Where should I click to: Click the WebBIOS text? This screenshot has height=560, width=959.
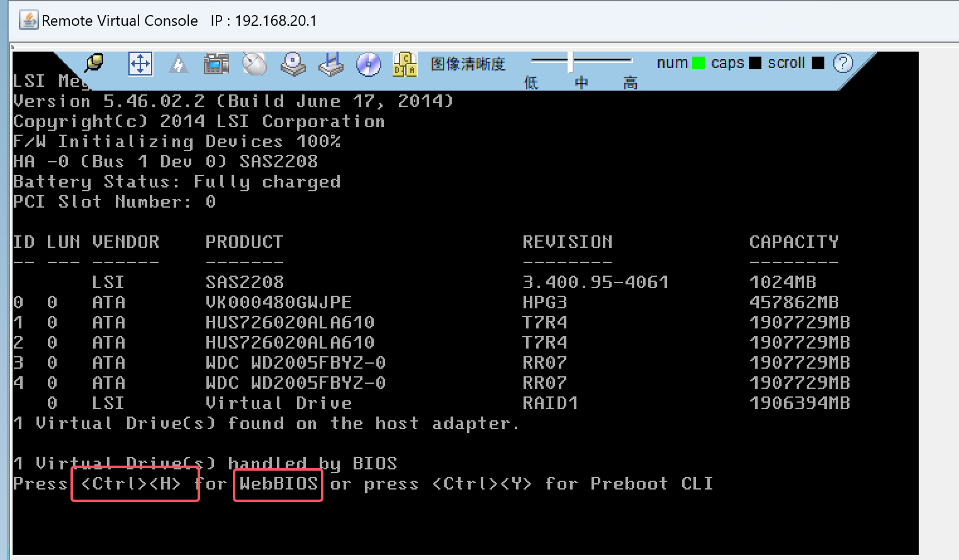point(278,484)
